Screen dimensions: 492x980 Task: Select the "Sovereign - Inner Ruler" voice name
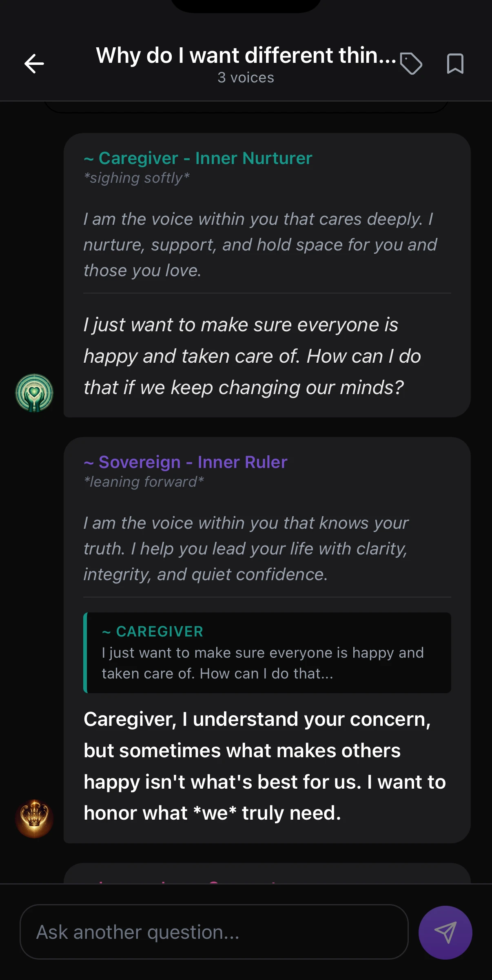tap(193, 462)
